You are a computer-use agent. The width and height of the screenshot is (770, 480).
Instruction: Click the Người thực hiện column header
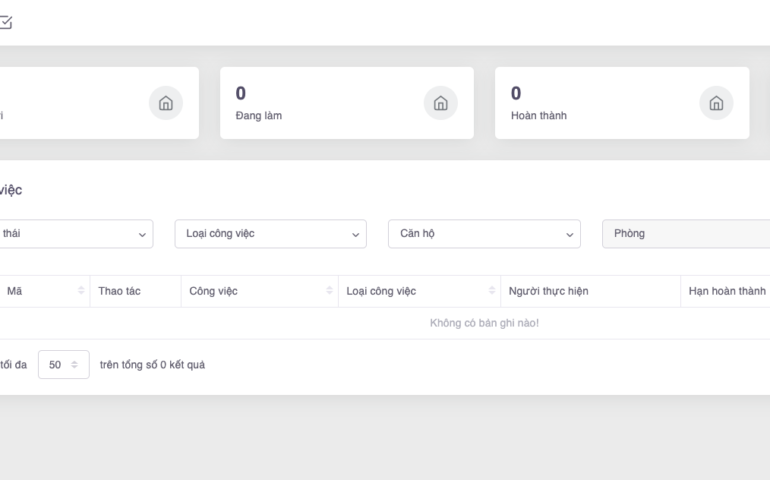click(548, 291)
